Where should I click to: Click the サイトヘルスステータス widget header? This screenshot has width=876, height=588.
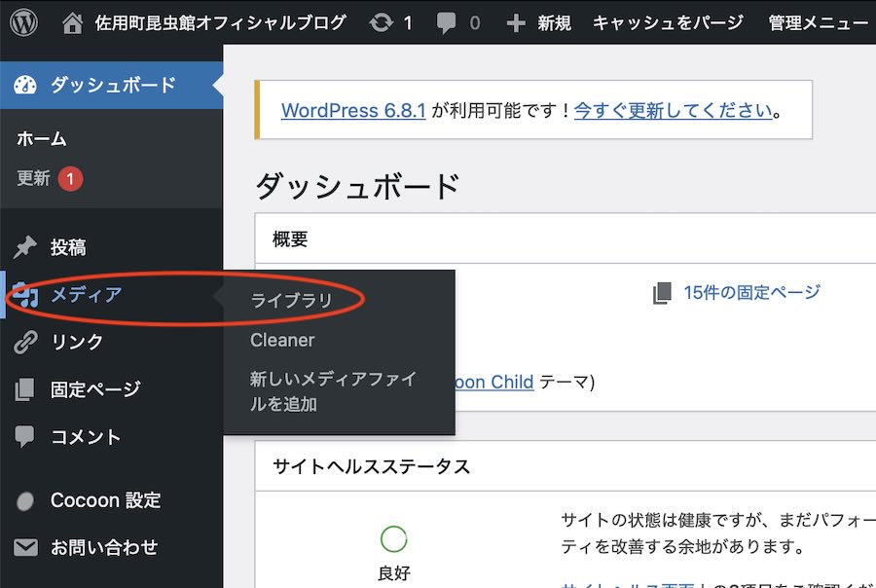point(372,466)
